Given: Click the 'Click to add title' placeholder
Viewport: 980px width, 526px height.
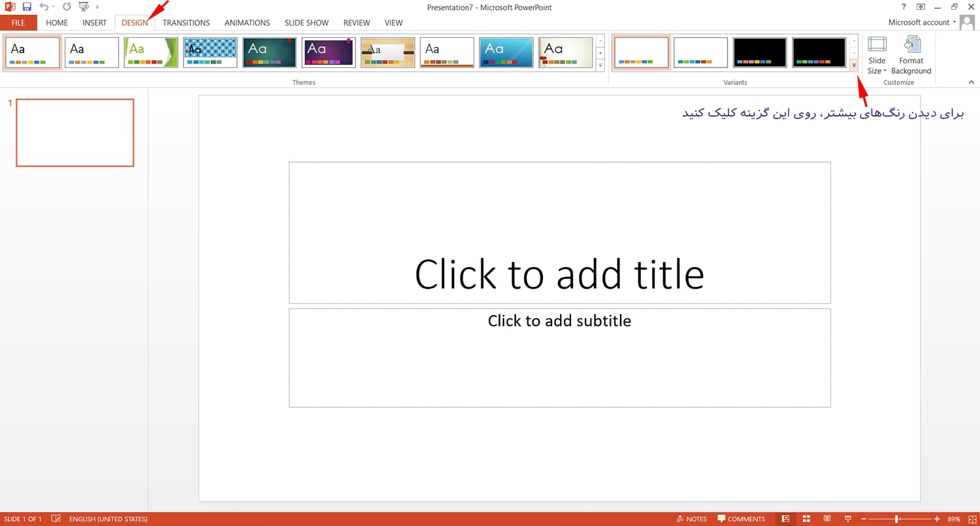Looking at the screenshot, I should [x=560, y=233].
